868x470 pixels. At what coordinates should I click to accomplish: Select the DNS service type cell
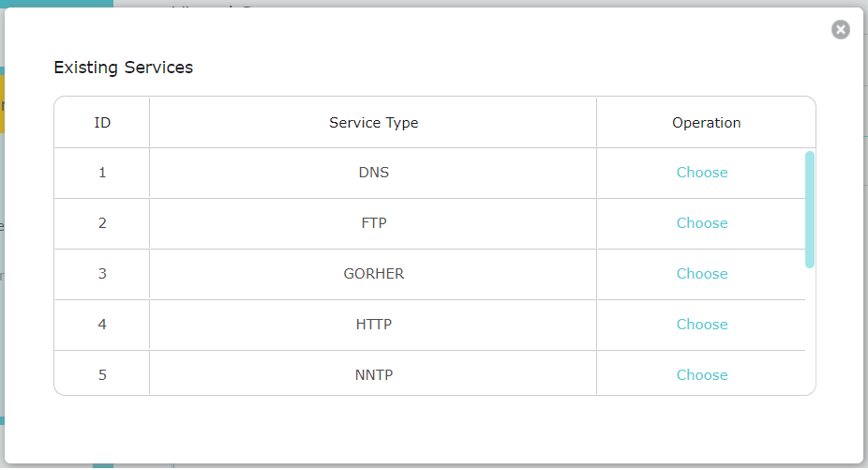373,173
